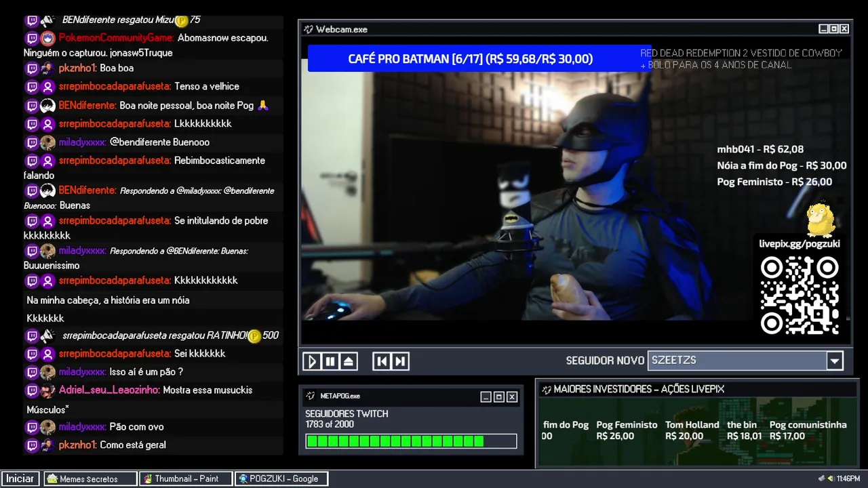Viewport: 868px width, 488px height.
Task: Close the Webcam.exe window
Action: pyautogui.click(x=844, y=29)
